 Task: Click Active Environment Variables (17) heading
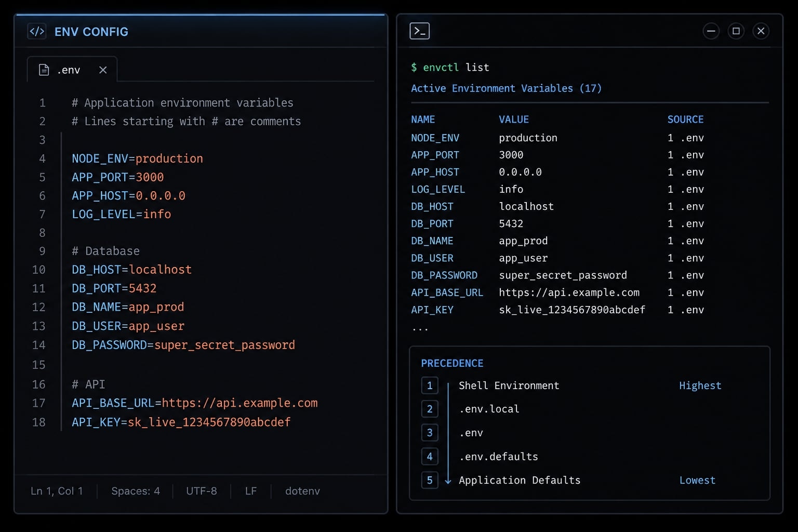tap(507, 88)
